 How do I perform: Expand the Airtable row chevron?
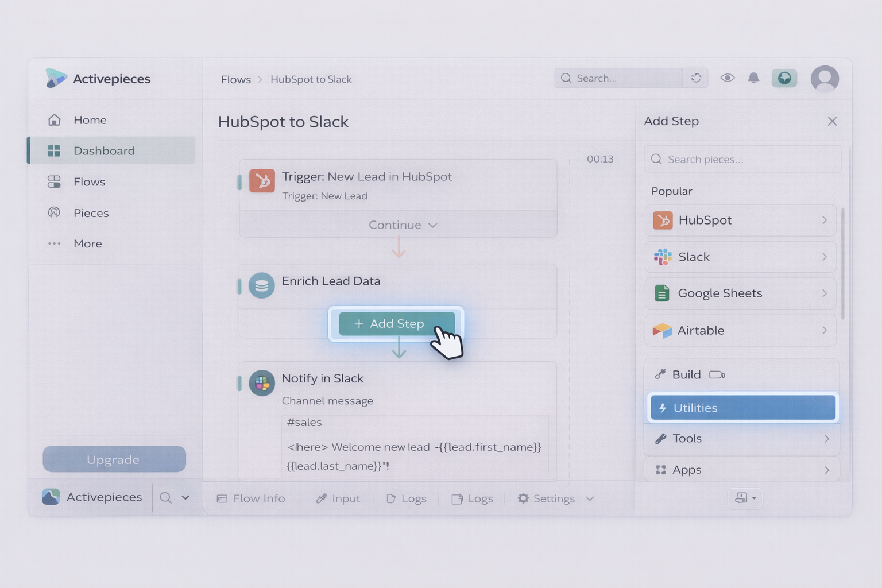825,330
